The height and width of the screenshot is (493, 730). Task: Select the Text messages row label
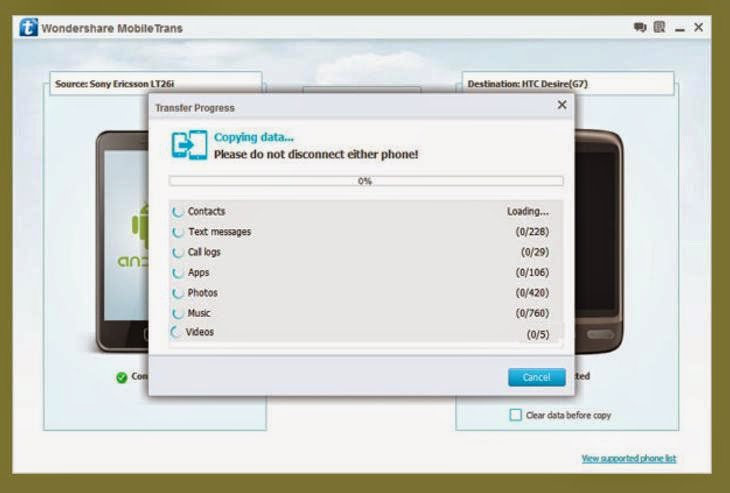pos(219,231)
